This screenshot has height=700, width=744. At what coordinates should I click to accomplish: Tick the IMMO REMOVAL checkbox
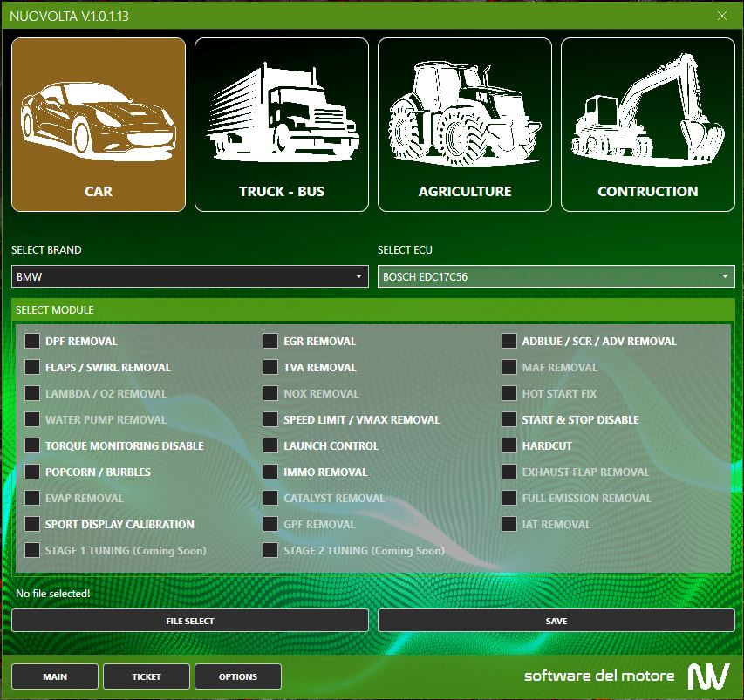(x=270, y=472)
